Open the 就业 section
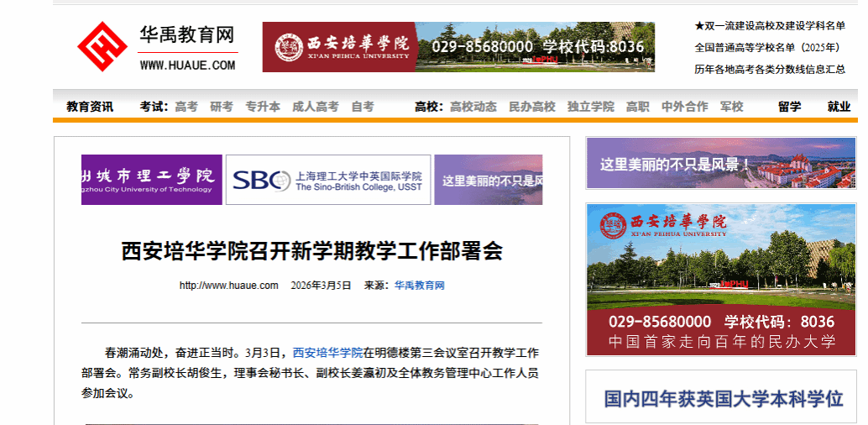The image size is (868, 425). (839, 107)
